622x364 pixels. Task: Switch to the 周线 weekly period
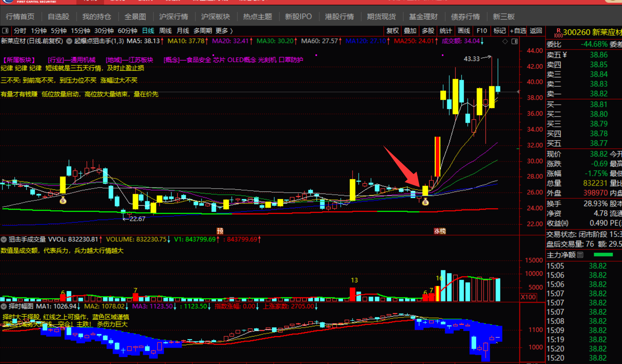coord(165,31)
